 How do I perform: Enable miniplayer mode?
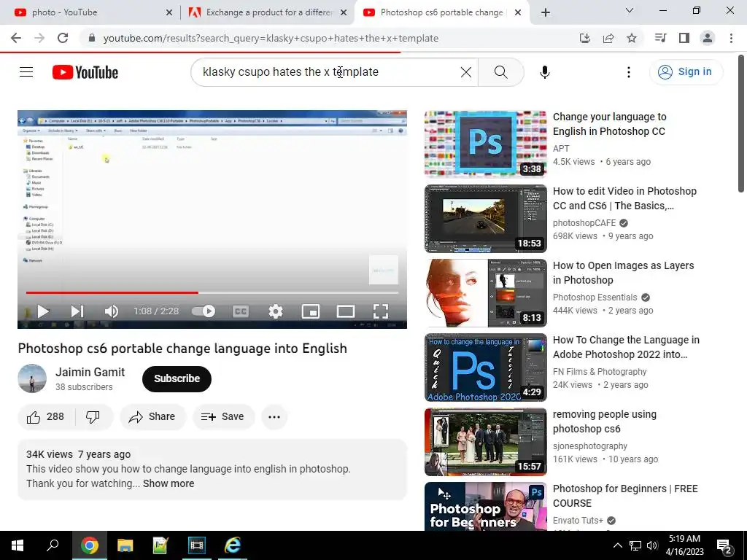pos(311,311)
